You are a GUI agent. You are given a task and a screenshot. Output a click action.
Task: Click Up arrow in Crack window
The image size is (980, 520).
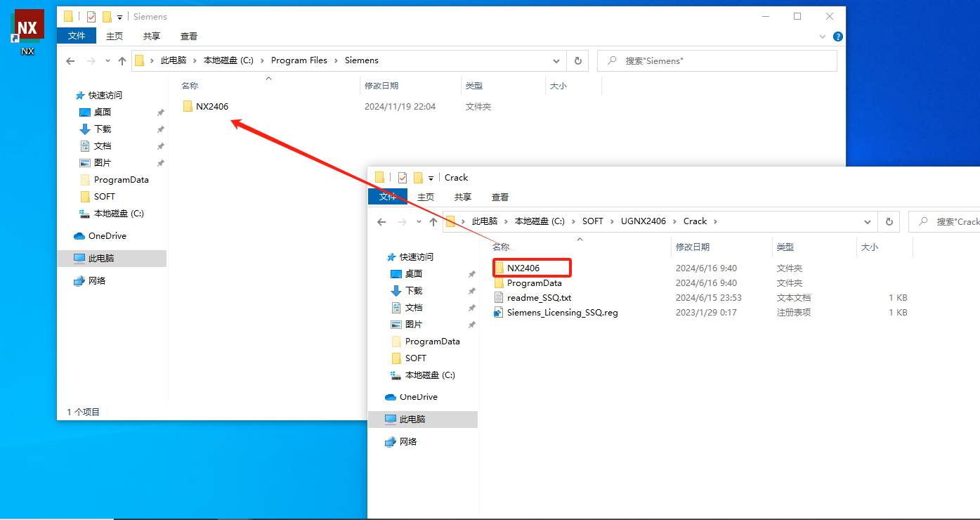tap(433, 221)
